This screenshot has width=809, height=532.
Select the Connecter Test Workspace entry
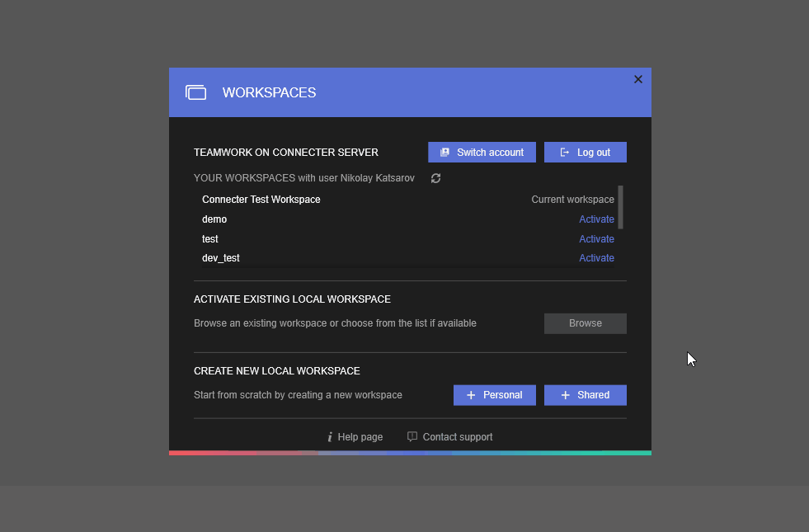coord(261,199)
